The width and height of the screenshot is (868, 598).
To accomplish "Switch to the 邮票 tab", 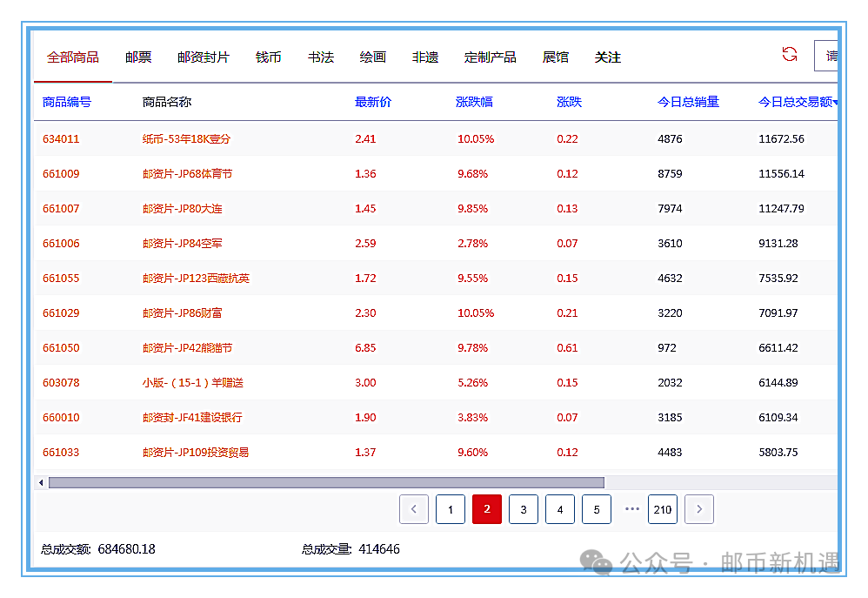I will tap(138, 57).
